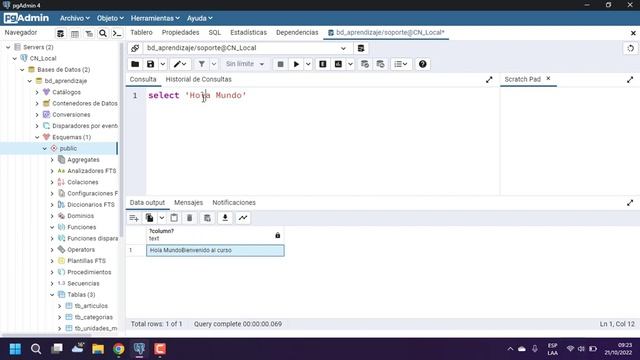Click the Navegador view data table icon
The width and height of the screenshot is (640, 360).
[75, 33]
